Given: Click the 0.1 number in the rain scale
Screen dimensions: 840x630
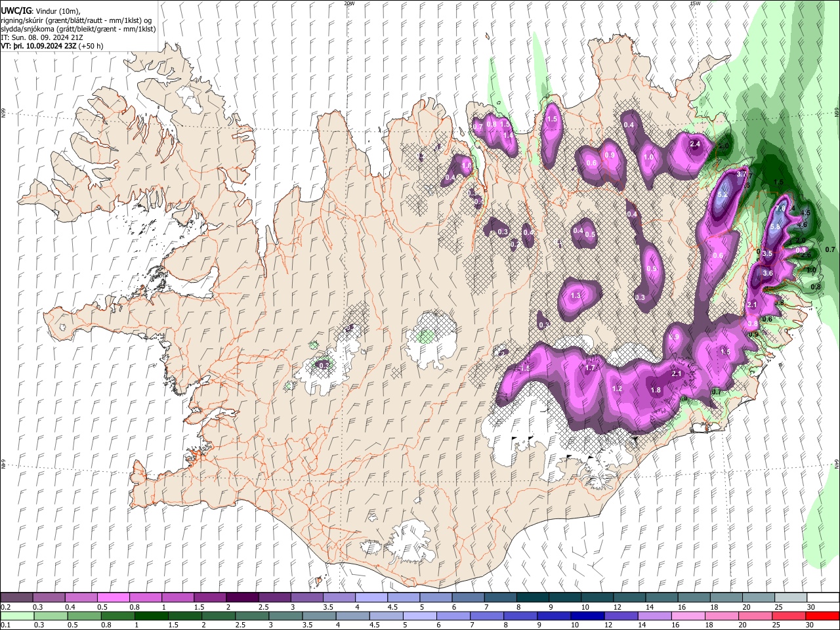Looking at the screenshot, I should [6, 625].
